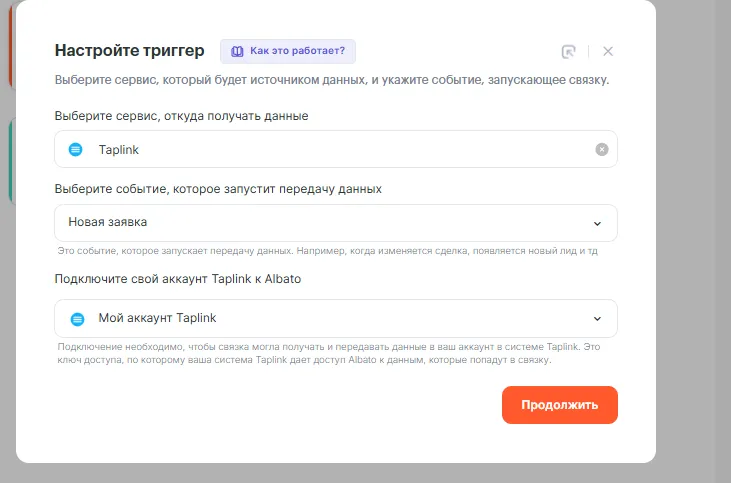Click the Taplink logo in the service field

coord(76,149)
